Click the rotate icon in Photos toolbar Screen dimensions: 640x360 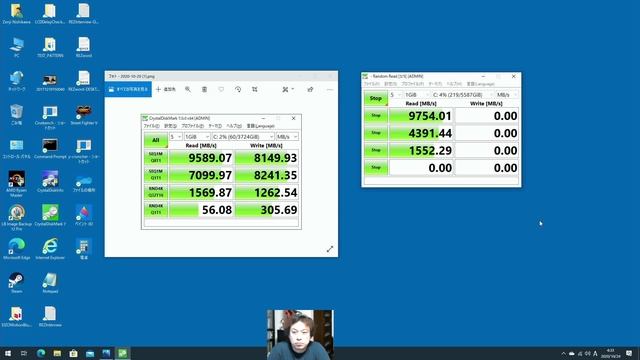point(238,89)
